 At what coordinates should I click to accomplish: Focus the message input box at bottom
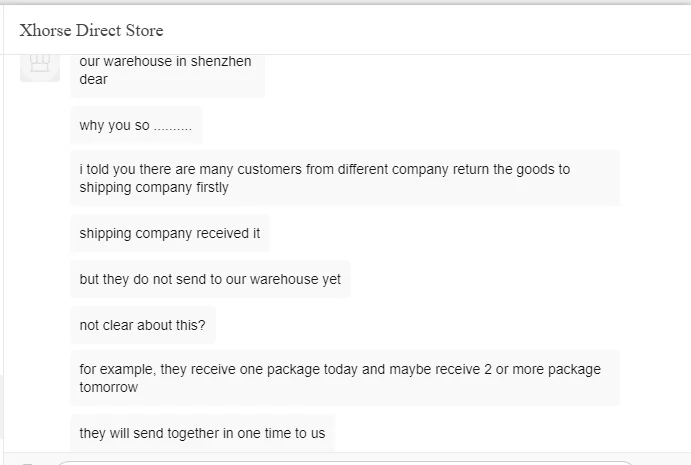pyautogui.click(x=340, y=461)
